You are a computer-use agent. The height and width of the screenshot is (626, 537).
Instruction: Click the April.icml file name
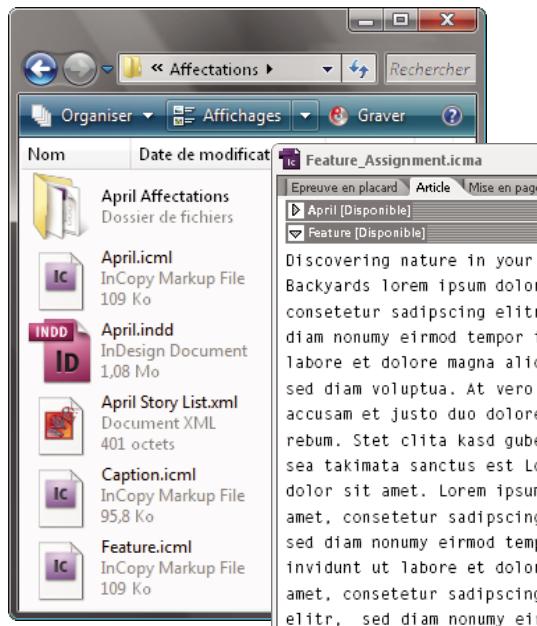pos(137,258)
